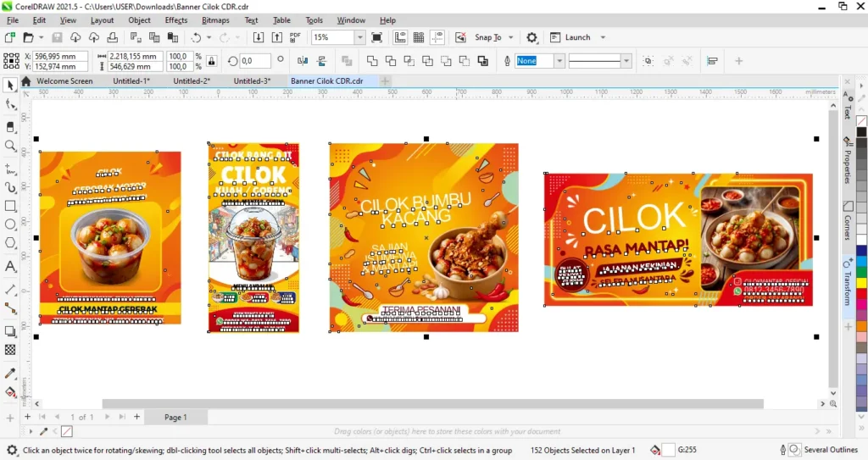Viewport: 868px width, 460px height.
Task: Select the Shape edit tool
Action: point(10,104)
